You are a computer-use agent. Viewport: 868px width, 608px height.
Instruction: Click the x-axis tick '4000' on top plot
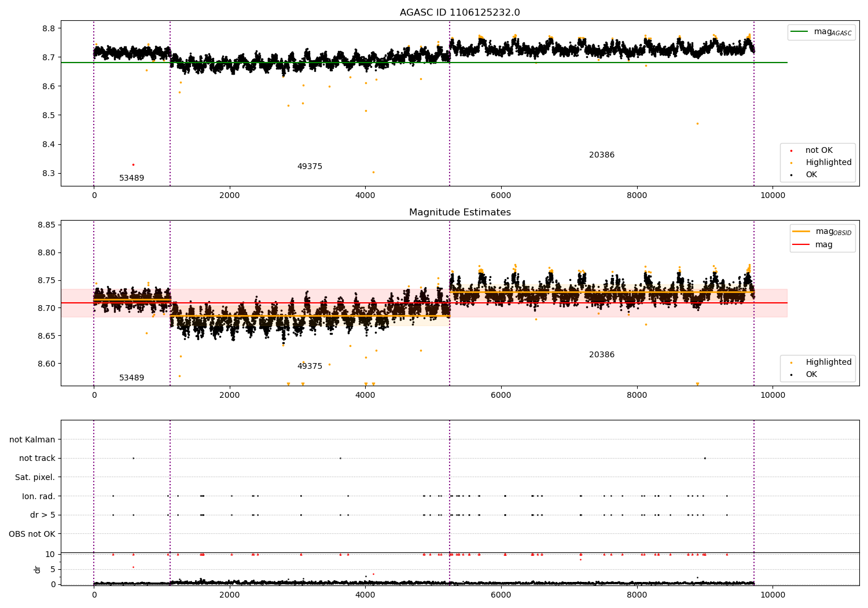tap(365, 196)
